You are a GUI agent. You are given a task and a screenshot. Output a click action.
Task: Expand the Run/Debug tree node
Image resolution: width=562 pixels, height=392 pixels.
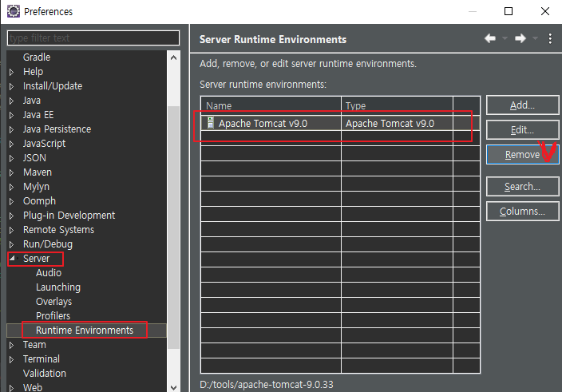tap(11, 244)
